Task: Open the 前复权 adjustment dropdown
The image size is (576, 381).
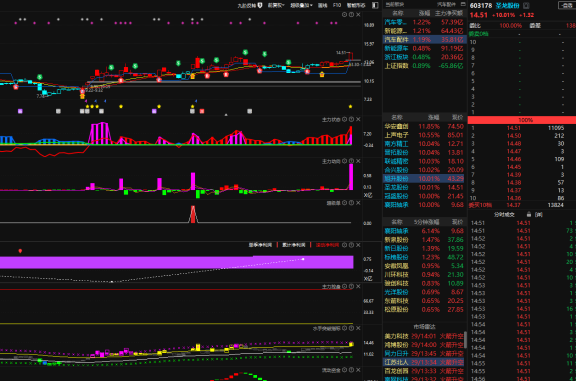Action: 276,5
